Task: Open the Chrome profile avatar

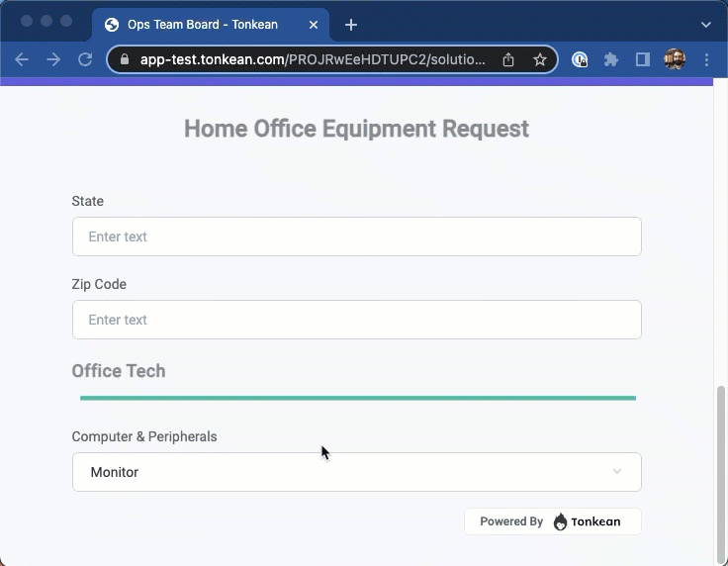Action: (675, 59)
